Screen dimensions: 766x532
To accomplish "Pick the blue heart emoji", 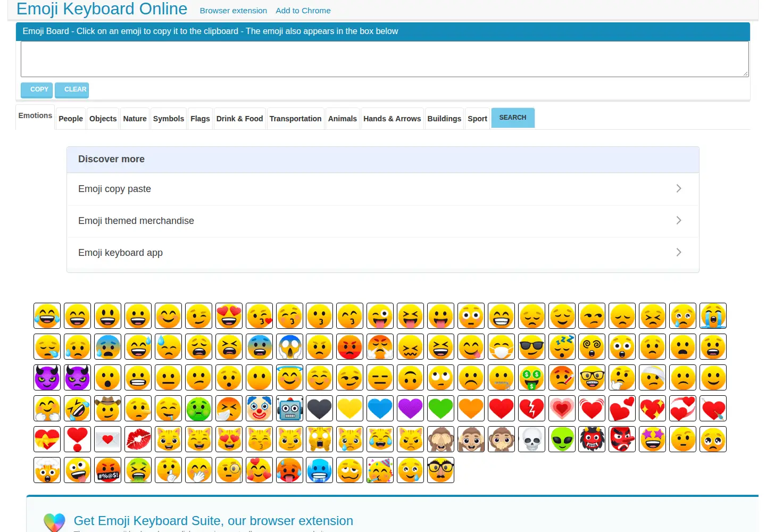I will 380,409.
